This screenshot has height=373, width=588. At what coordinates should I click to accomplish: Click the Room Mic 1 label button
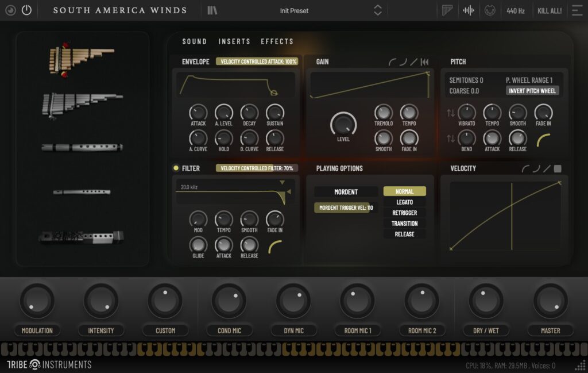pos(358,330)
